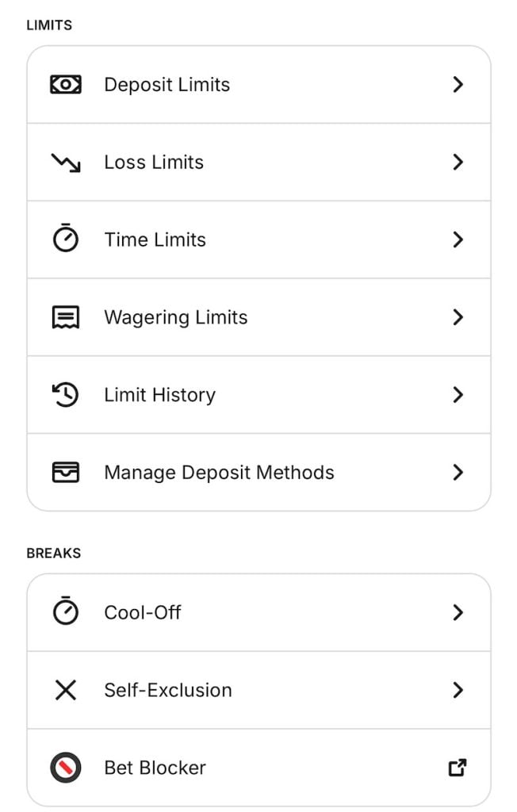Expand the Loss Limits chevron arrow

(x=458, y=163)
